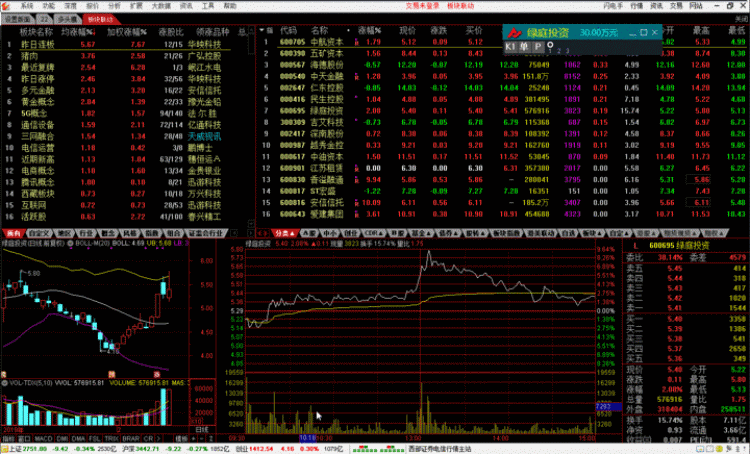The width and height of the screenshot is (750, 454).
Task: Select the 证监会行业 category tab
Action: coord(205,233)
